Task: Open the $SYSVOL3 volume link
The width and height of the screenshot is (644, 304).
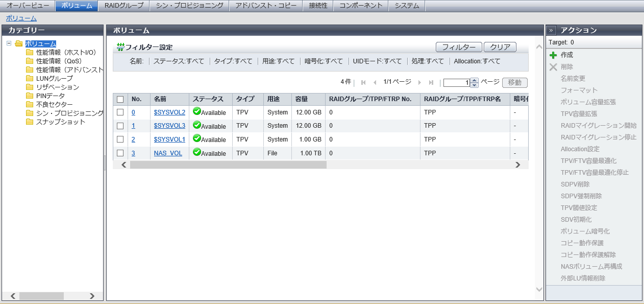Action: coord(169,126)
